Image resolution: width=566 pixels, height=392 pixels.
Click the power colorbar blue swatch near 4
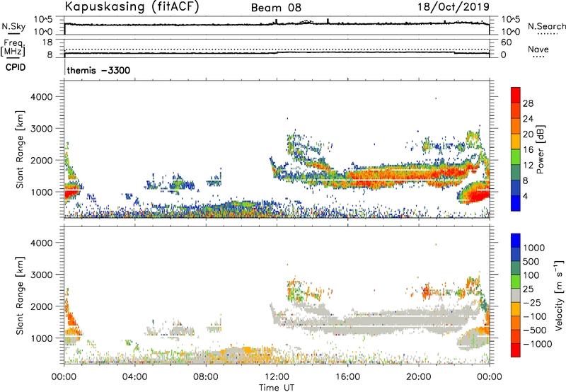point(516,202)
